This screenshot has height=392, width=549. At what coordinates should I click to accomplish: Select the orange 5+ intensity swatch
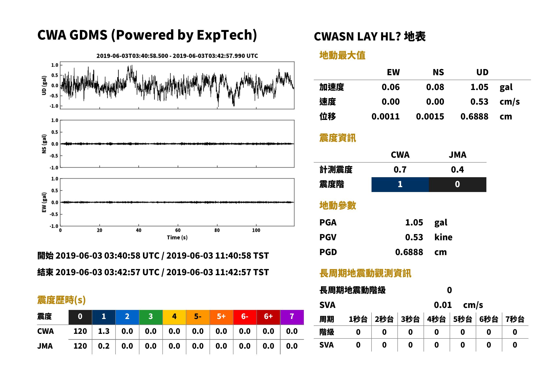pyautogui.click(x=221, y=317)
